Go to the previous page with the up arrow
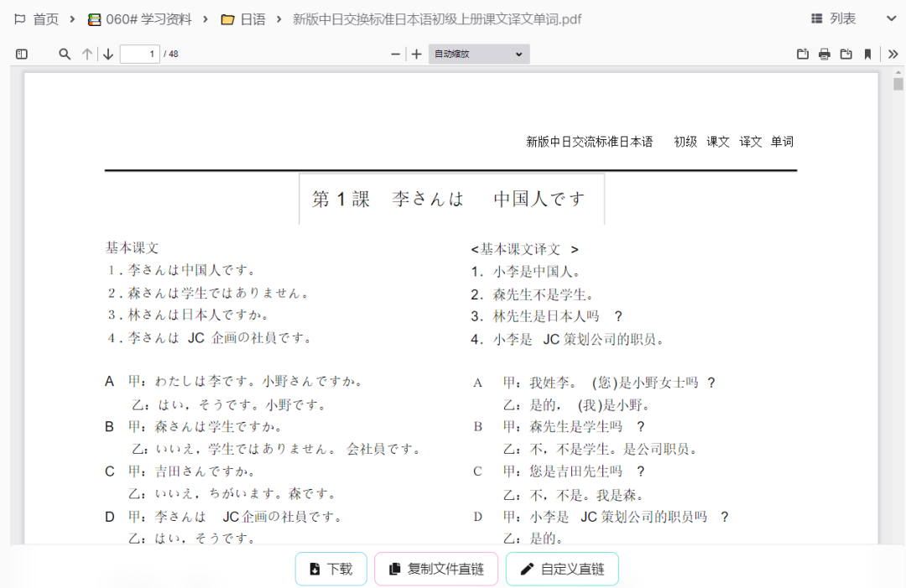This screenshot has height=588, width=906. (86, 54)
